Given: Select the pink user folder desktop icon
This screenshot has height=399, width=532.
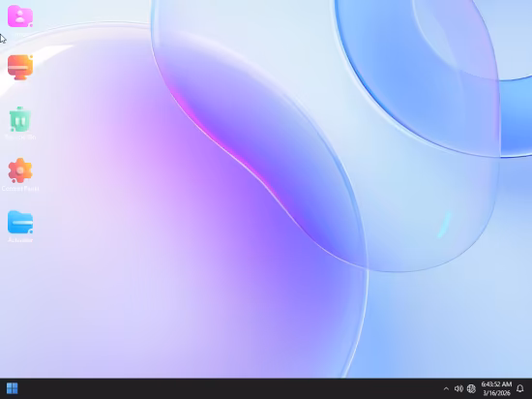Looking at the screenshot, I should pos(20,15).
